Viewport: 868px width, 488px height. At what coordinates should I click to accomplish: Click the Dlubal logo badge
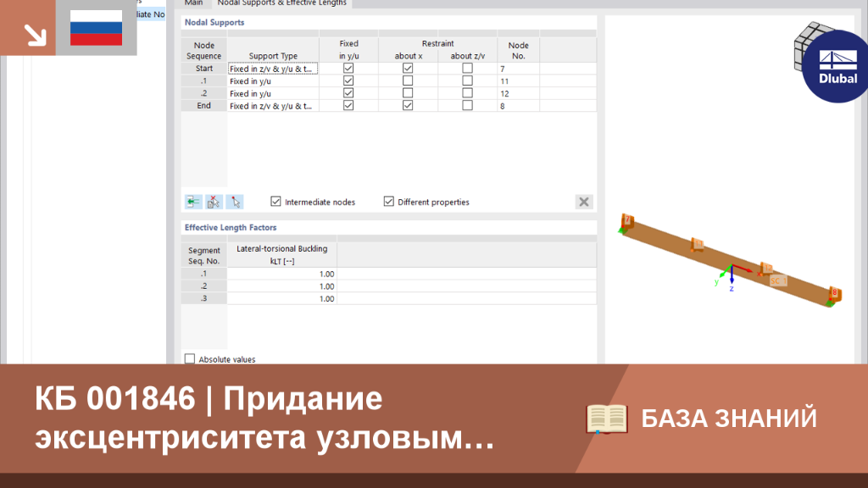[835, 66]
